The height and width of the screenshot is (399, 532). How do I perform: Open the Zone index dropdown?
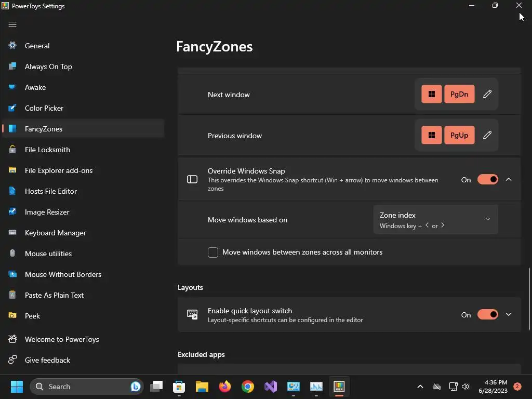436,220
